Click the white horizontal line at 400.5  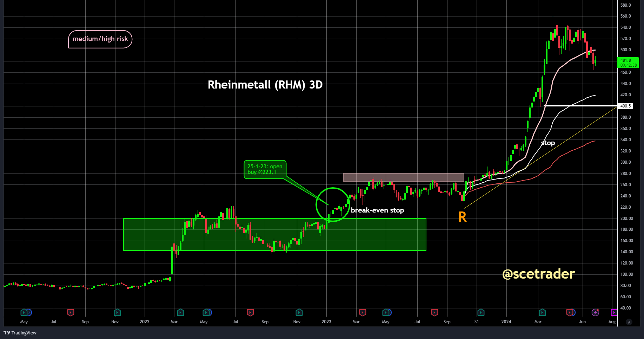click(580, 106)
